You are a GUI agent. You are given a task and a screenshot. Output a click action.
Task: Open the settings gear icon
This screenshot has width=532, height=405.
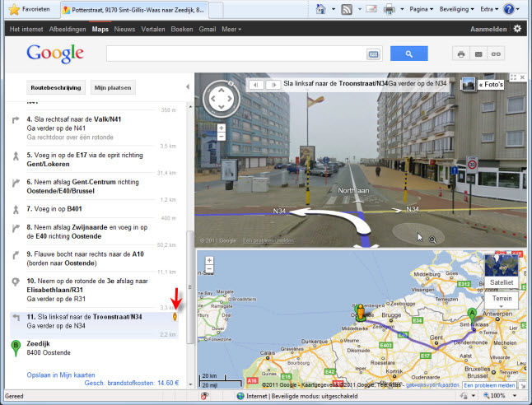(517, 29)
